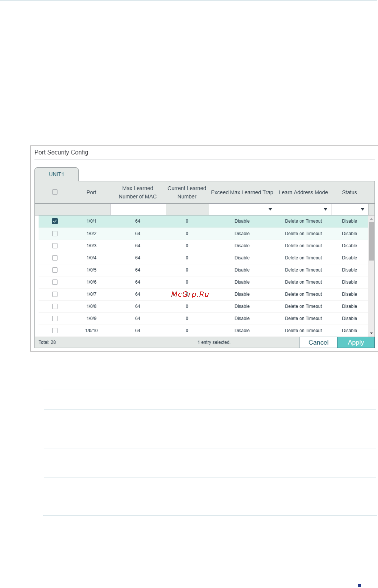Click the Port column header
Image resolution: width=378 pixels, height=588 pixels.
(91, 192)
